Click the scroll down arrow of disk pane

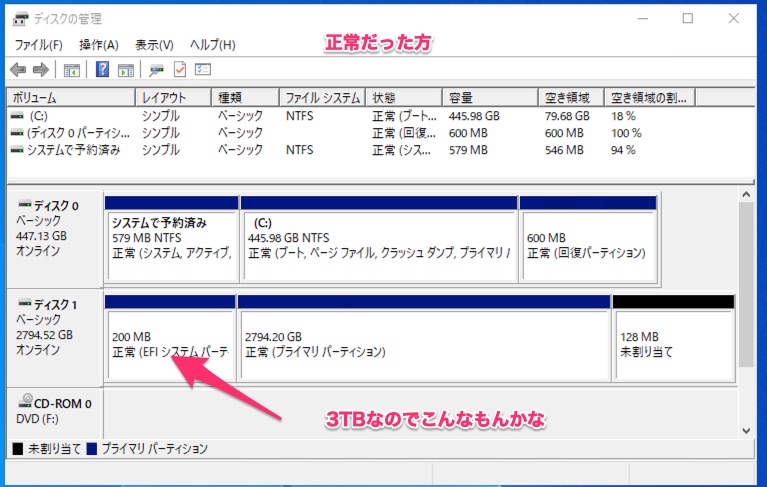[746, 431]
